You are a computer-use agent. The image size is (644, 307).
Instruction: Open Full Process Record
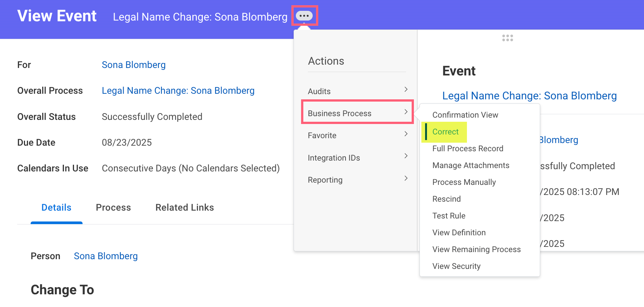point(468,149)
